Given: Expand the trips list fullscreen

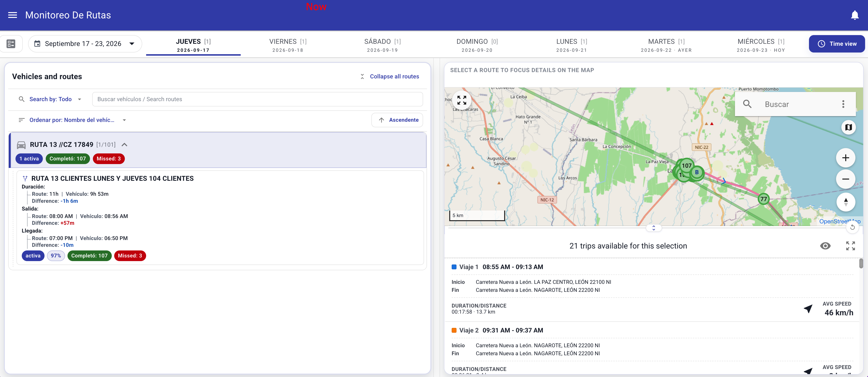Looking at the screenshot, I should (x=850, y=246).
